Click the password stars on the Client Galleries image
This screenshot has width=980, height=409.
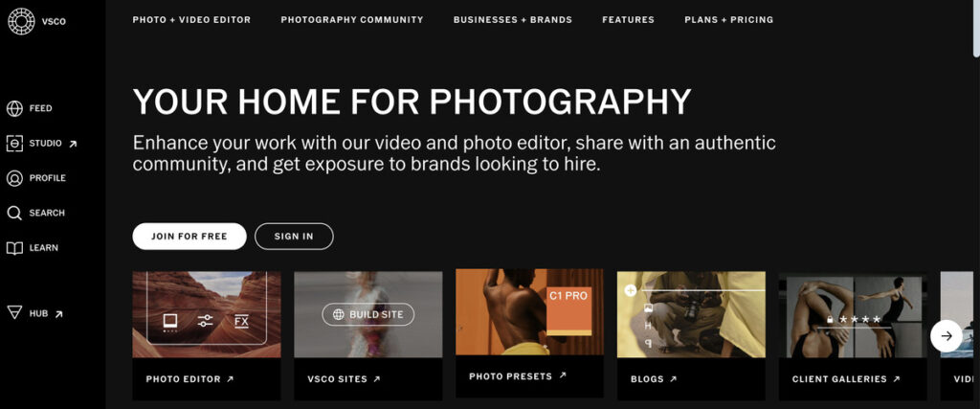coord(859,320)
